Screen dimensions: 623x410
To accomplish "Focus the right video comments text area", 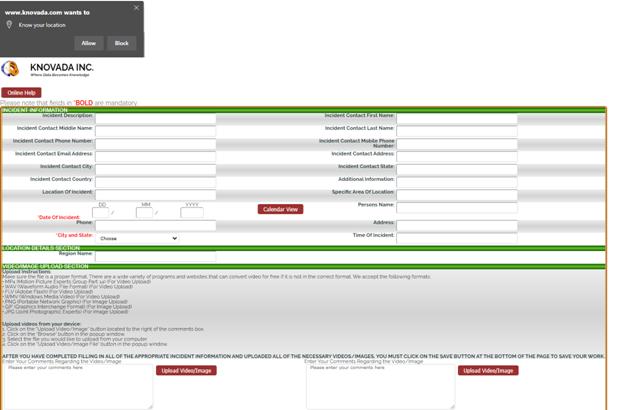I will (x=379, y=387).
